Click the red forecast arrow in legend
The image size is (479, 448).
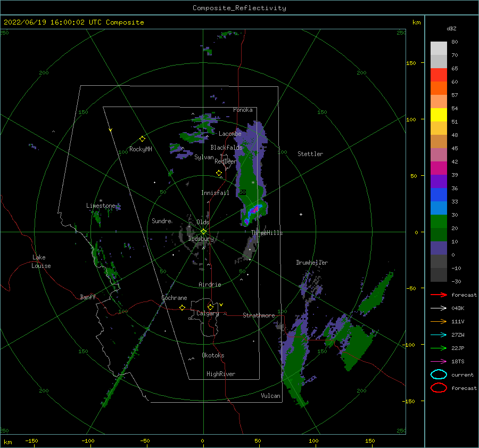[439, 295]
